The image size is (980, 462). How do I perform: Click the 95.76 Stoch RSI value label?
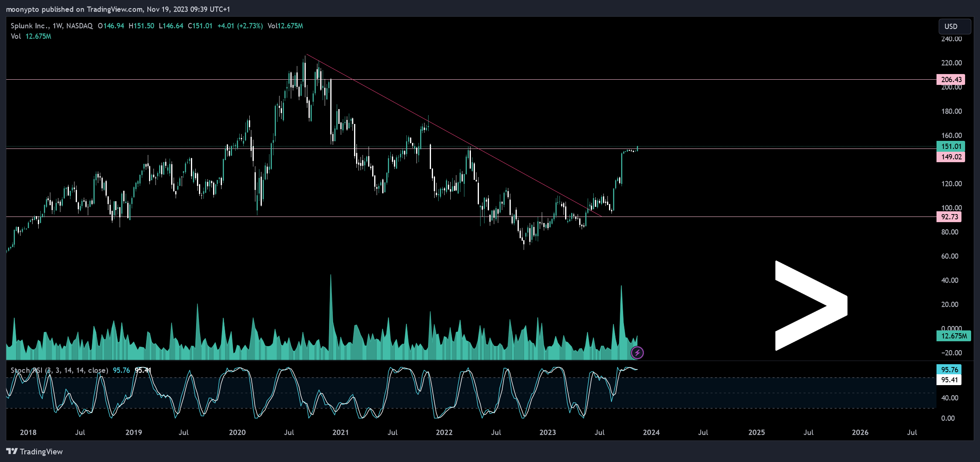949,369
